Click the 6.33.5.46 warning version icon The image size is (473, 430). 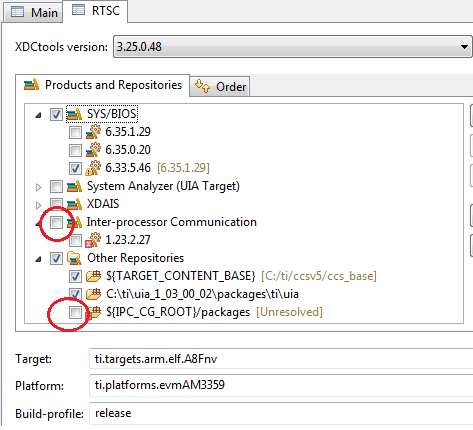[93, 168]
